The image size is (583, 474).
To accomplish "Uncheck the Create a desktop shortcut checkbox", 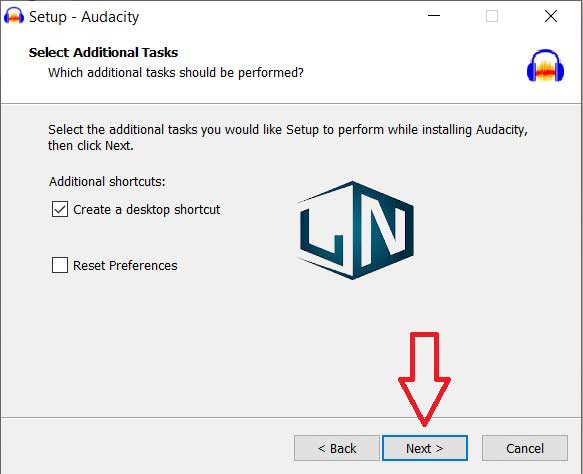I will click(x=60, y=209).
